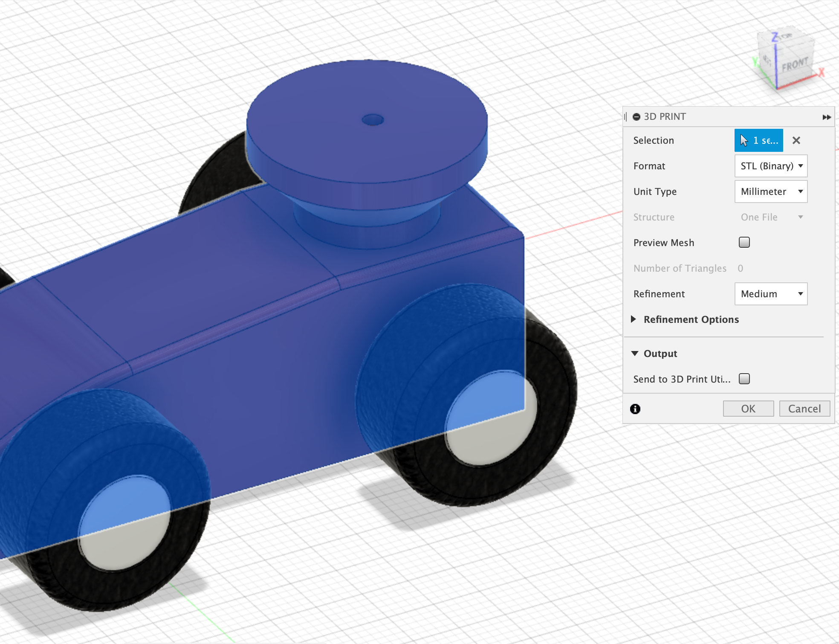Viewport: 839px width, 644px height.
Task: Enable the Preview Mesh checkbox
Action: coord(744,243)
